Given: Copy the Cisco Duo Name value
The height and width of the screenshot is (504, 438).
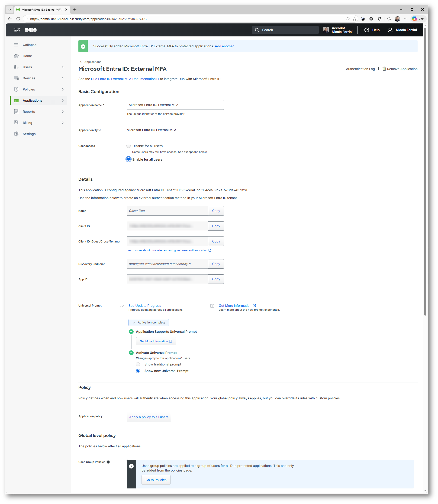Looking at the screenshot, I should click(x=216, y=211).
